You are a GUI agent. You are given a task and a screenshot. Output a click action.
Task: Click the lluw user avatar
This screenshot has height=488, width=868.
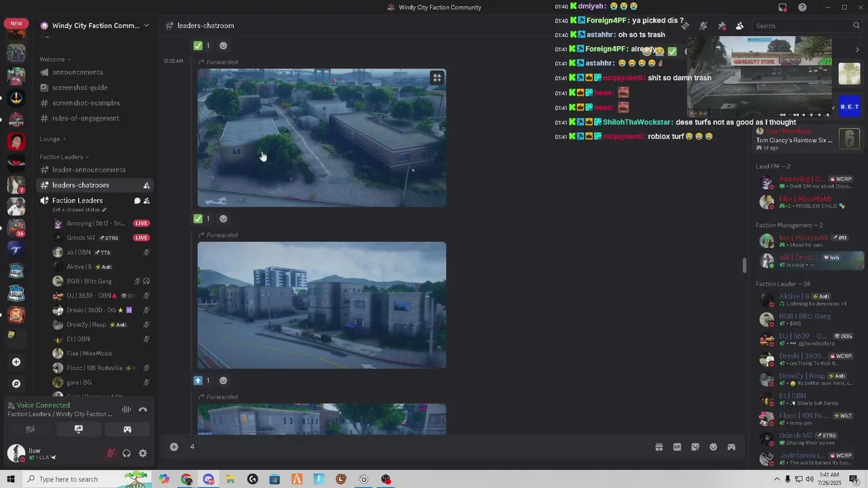tap(16, 453)
